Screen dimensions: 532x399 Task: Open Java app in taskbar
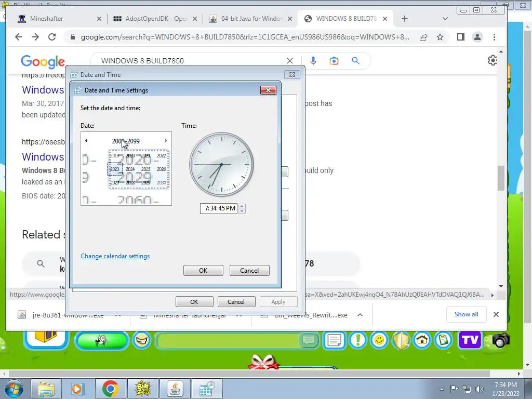coord(175,389)
